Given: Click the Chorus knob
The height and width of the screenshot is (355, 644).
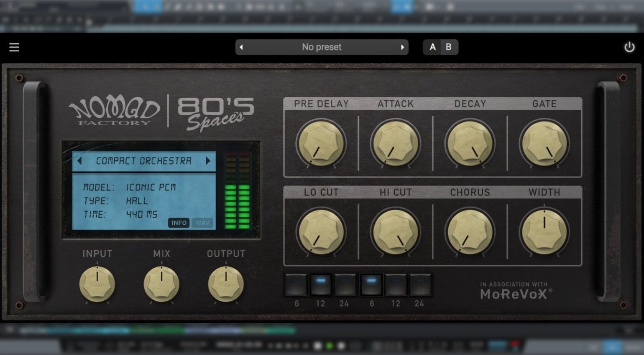Looking at the screenshot, I should click(x=470, y=232).
